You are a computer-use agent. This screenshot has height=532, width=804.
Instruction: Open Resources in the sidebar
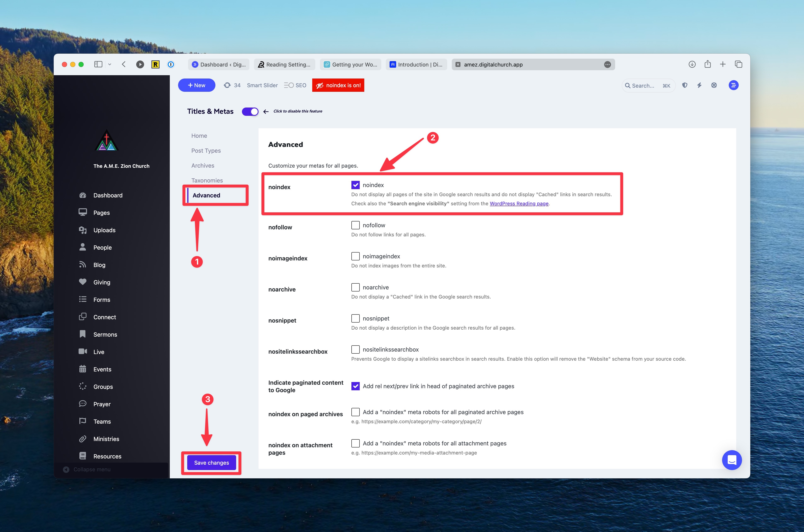107,456
